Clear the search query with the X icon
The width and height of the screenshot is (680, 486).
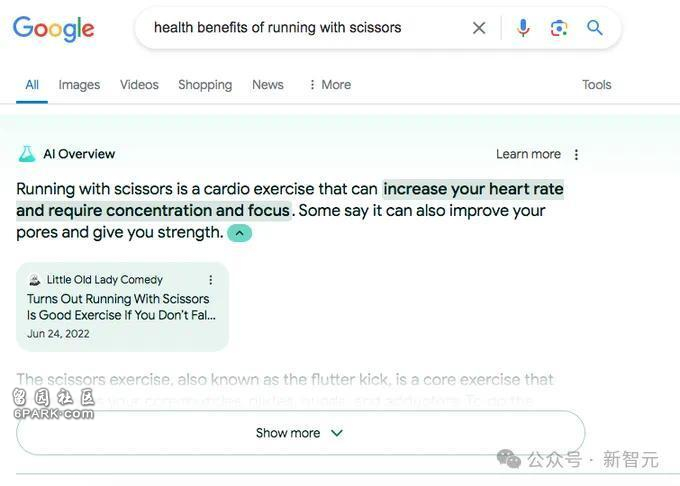(479, 28)
